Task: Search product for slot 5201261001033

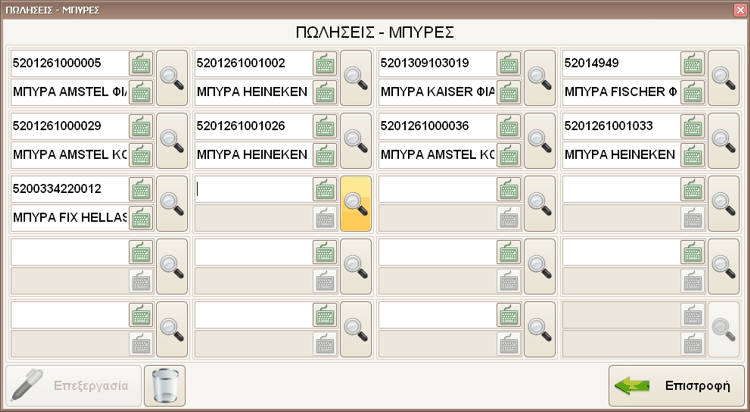Action: point(723,141)
